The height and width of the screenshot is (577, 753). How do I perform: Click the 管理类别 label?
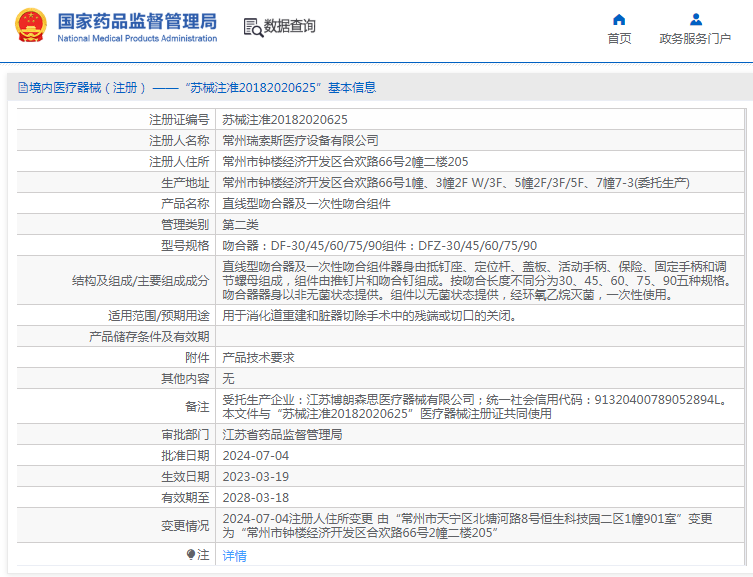185,225
